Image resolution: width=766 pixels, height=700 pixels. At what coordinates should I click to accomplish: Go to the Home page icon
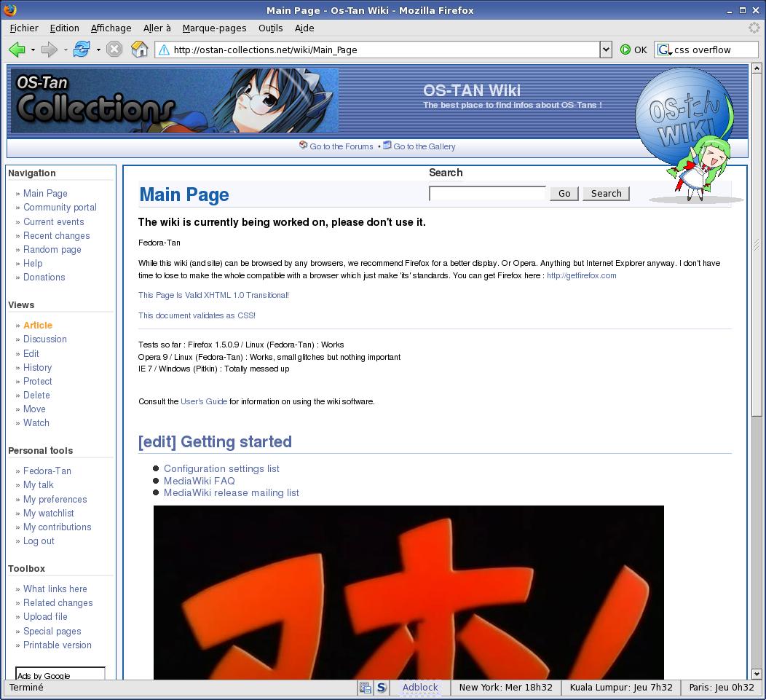click(140, 50)
